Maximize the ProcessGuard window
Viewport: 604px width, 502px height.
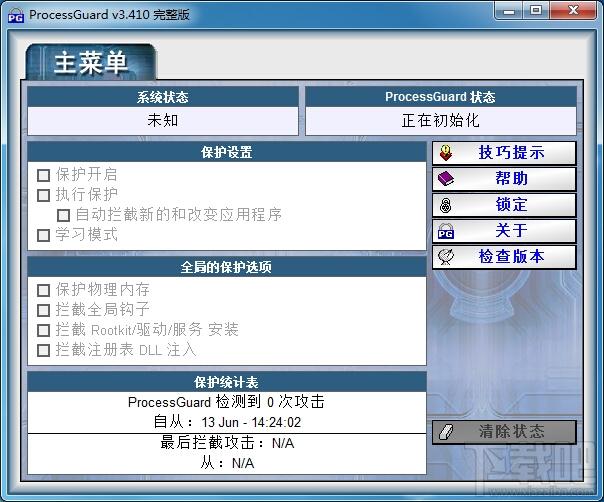tap(536, 11)
